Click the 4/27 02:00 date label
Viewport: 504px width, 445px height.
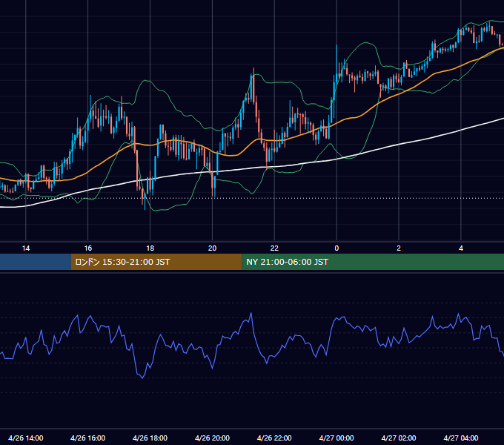coord(399,438)
